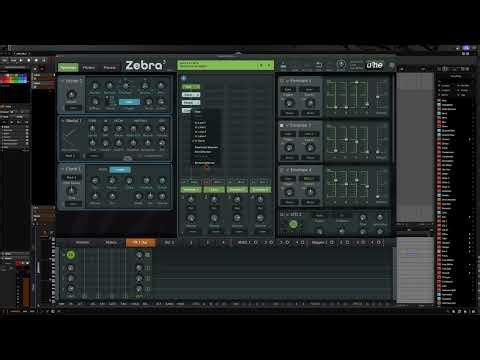Click the bottom entry of the open context menu
The height and width of the screenshot is (360, 480).
[x=204, y=163]
